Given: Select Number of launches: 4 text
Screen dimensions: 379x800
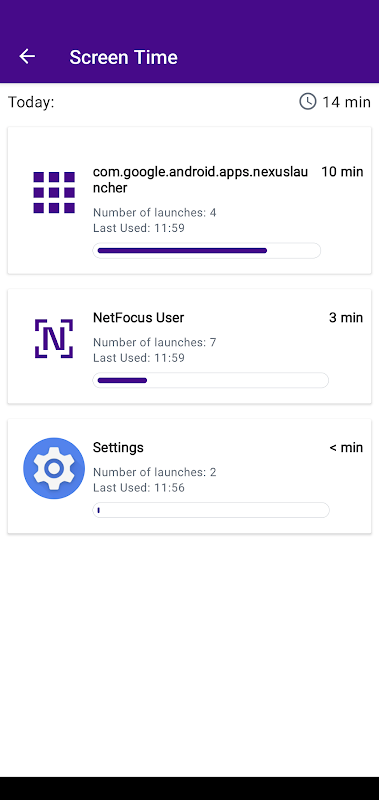Looking at the screenshot, I should point(155,212).
